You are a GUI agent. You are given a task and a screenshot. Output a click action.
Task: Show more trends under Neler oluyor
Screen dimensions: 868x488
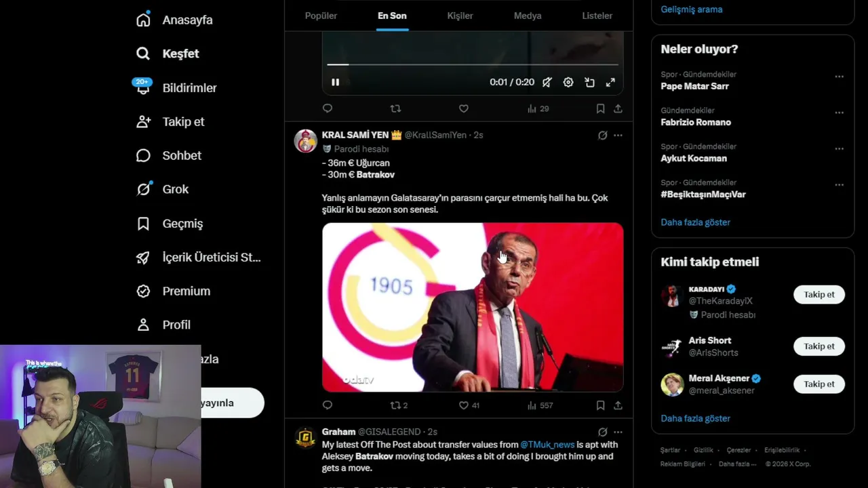(x=696, y=222)
